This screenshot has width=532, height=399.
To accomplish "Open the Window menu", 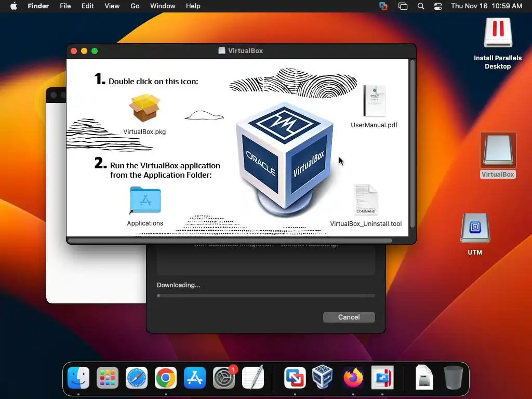I will [x=163, y=6].
